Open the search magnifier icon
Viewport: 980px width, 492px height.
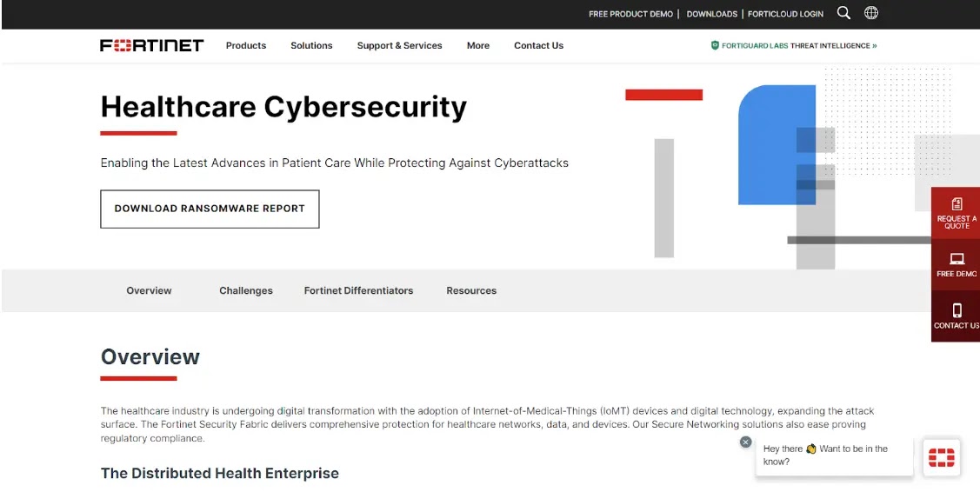point(843,13)
